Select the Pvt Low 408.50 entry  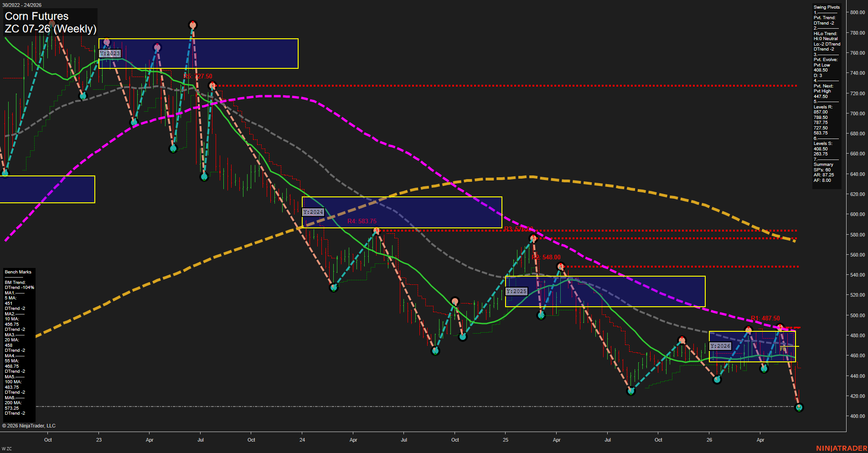click(822, 67)
